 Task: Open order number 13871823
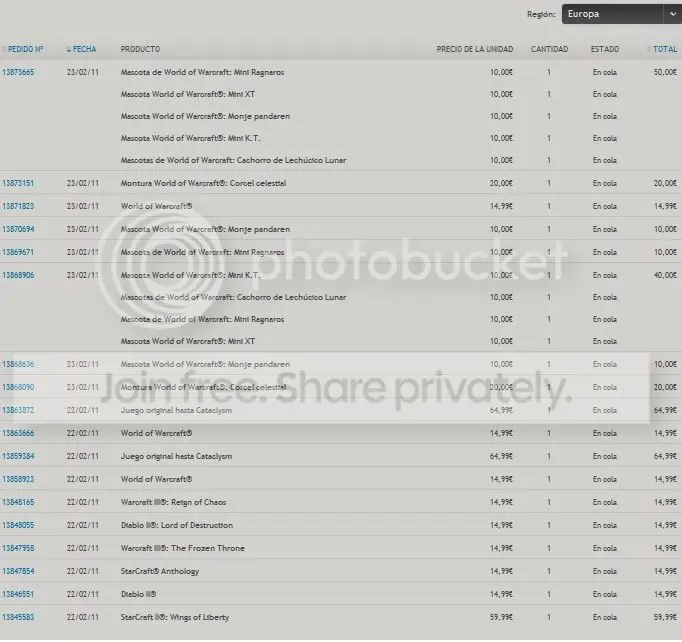(x=18, y=206)
